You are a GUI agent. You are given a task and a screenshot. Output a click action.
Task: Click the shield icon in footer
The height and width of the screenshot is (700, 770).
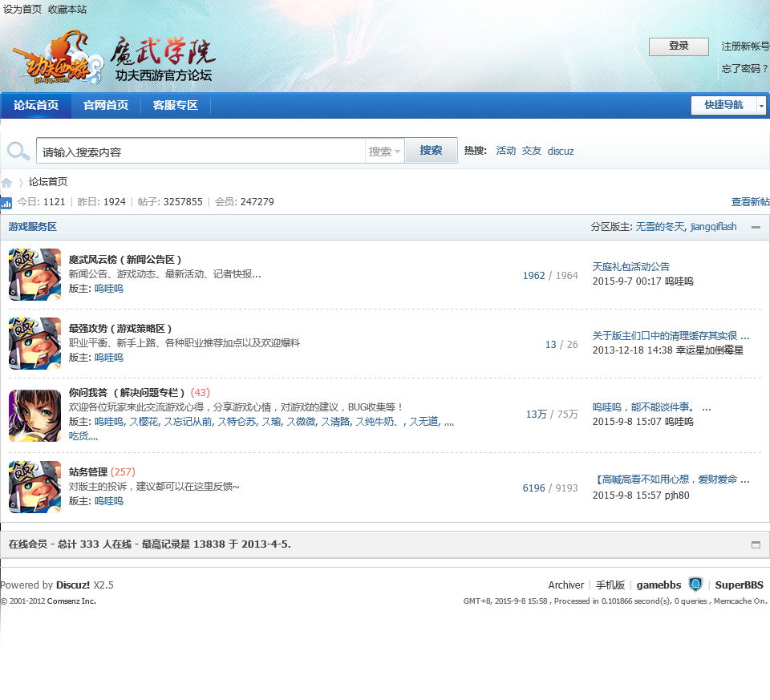pyautogui.click(x=695, y=585)
